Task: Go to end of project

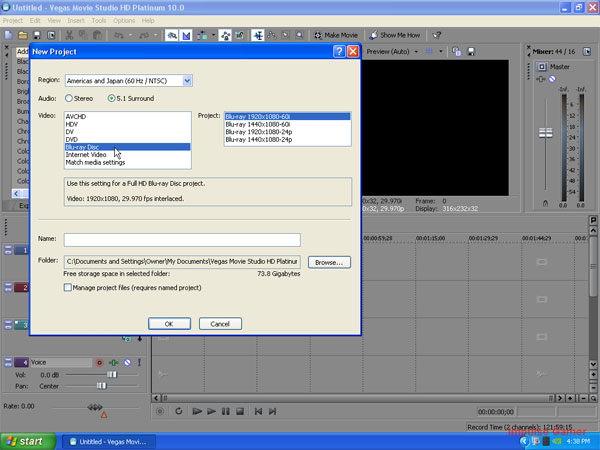Action: click(272, 411)
